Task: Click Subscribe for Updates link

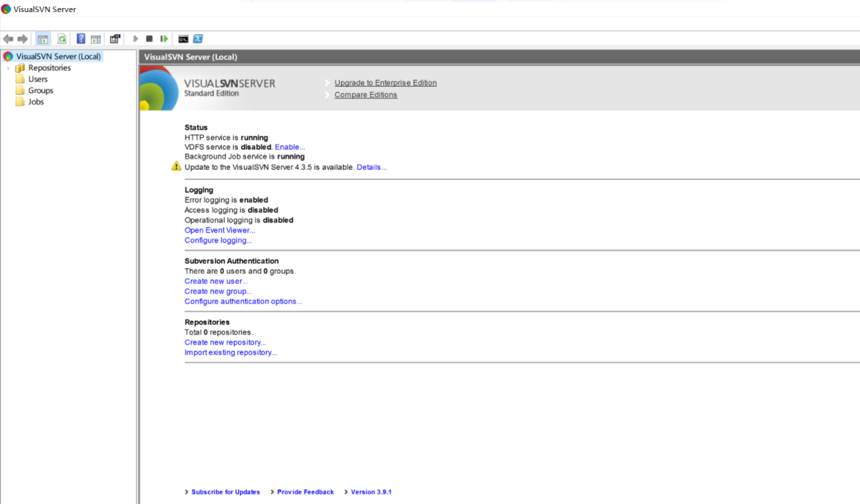Action: [x=225, y=492]
